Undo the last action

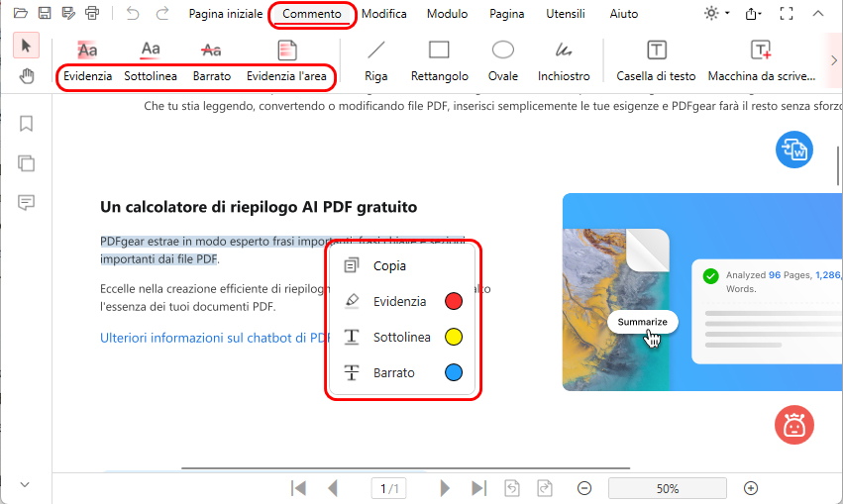pyautogui.click(x=133, y=14)
